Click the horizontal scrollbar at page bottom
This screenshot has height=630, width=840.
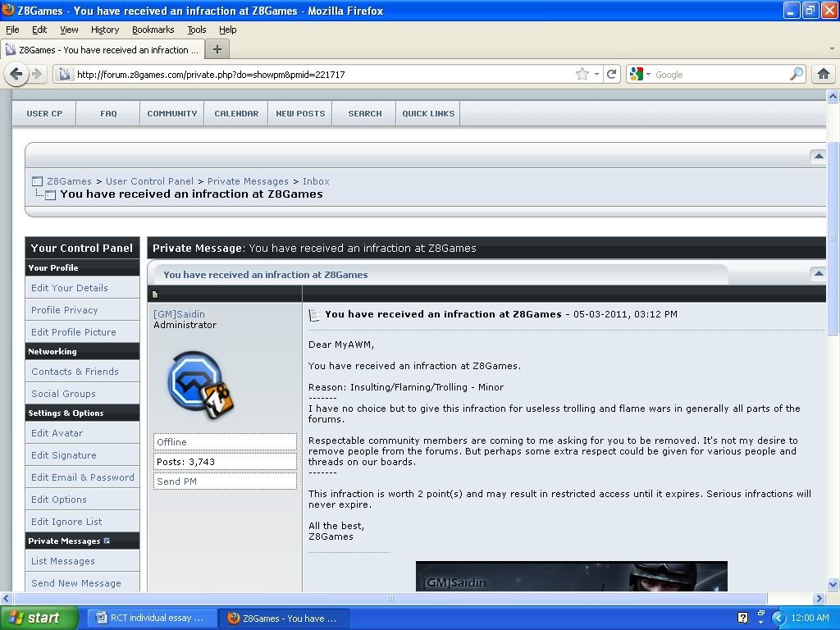tap(390, 598)
